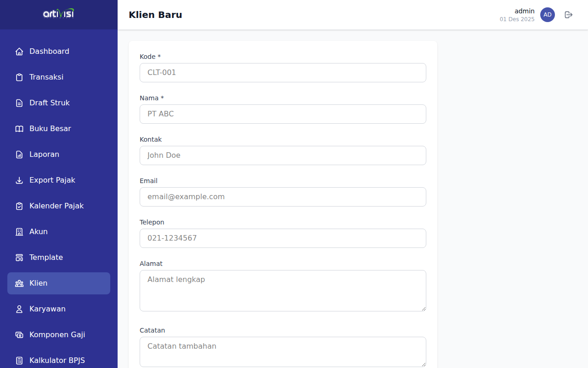
Task: Click the Artivisi logo
Action: tap(58, 14)
